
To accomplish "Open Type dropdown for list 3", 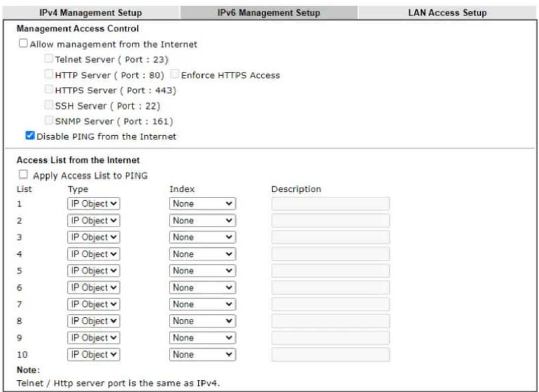I will pos(93,237).
